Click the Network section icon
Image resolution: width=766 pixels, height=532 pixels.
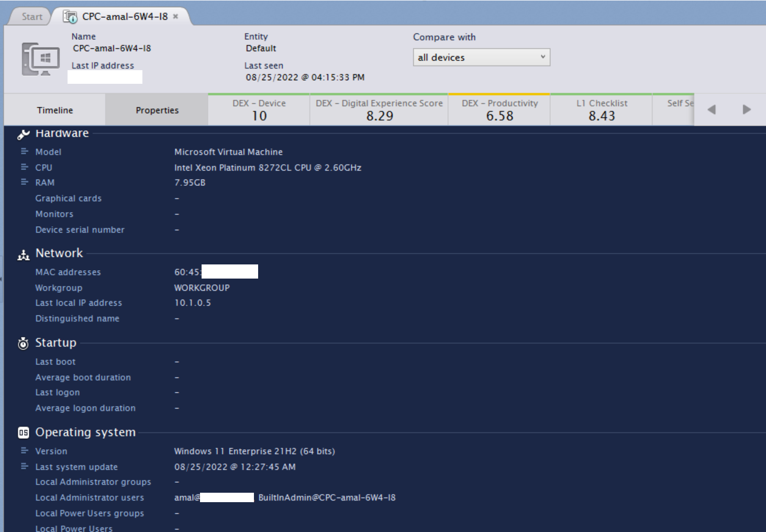point(23,255)
